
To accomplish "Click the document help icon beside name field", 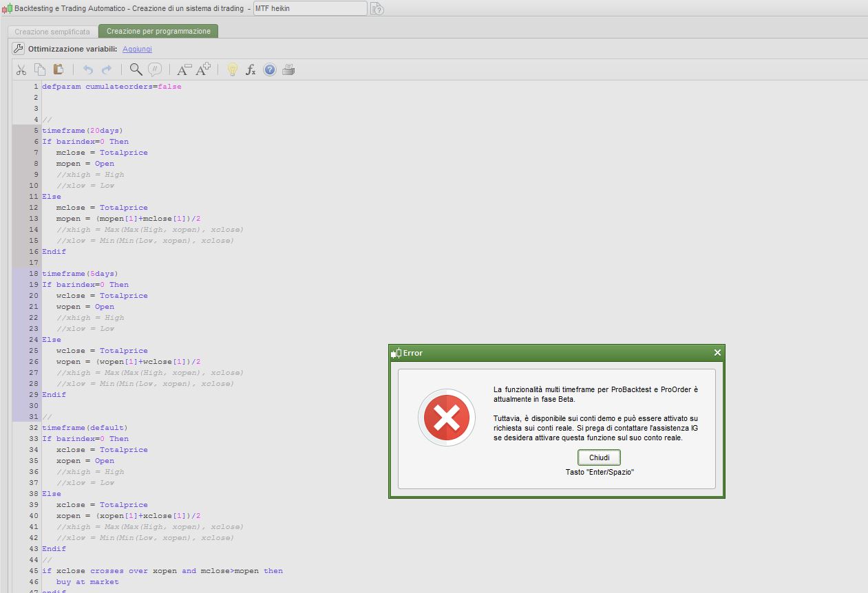I will (x=377, y=8).
